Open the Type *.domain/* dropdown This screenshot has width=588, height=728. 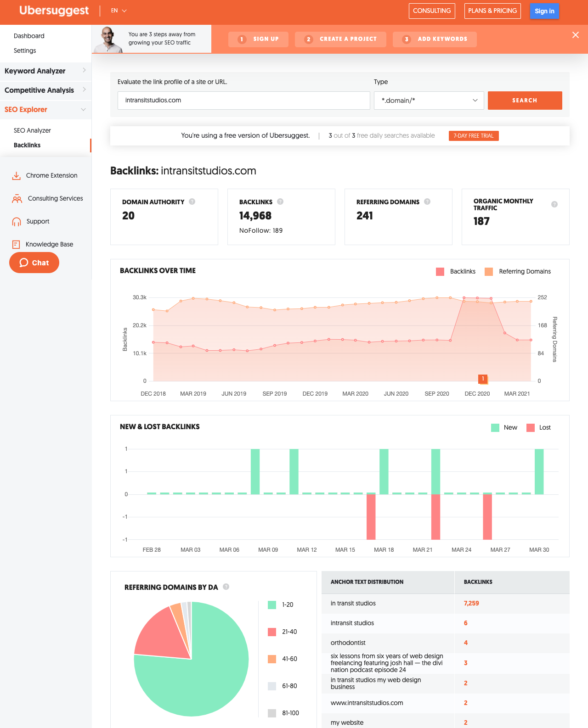[429, 101]
